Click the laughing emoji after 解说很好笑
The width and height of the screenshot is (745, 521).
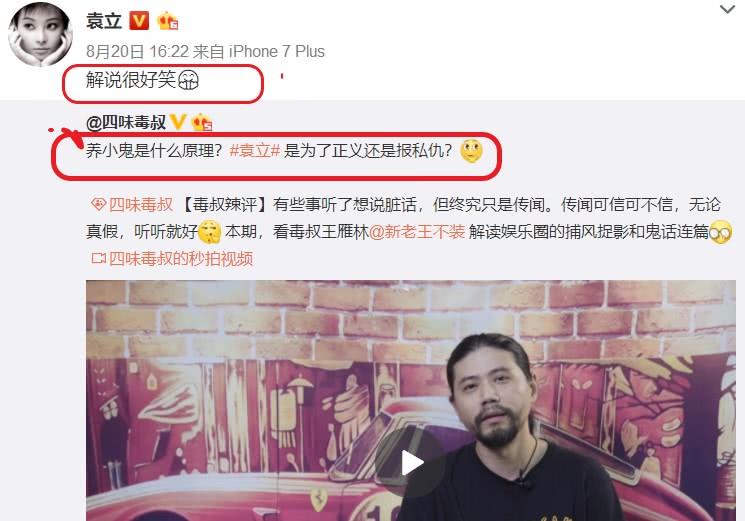tap(188, 80)
